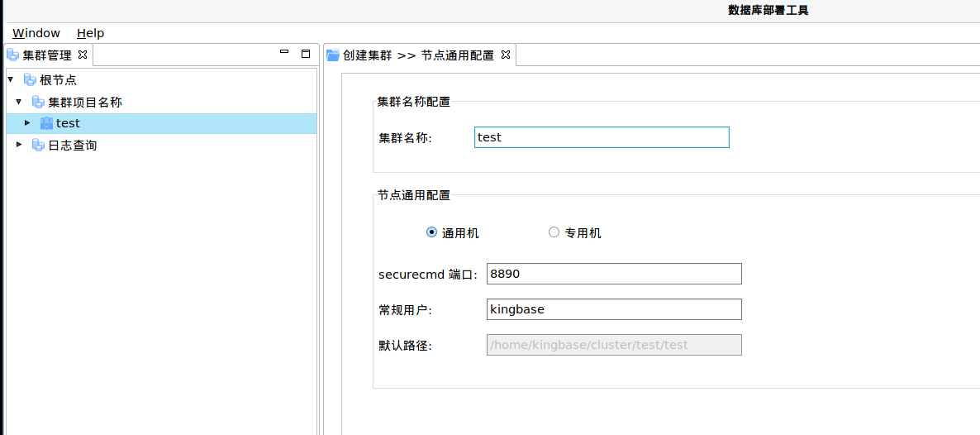Click the 根节点 database icon
Image resolution: width=980 pixels, height=435 pixels.
(30, 80)
